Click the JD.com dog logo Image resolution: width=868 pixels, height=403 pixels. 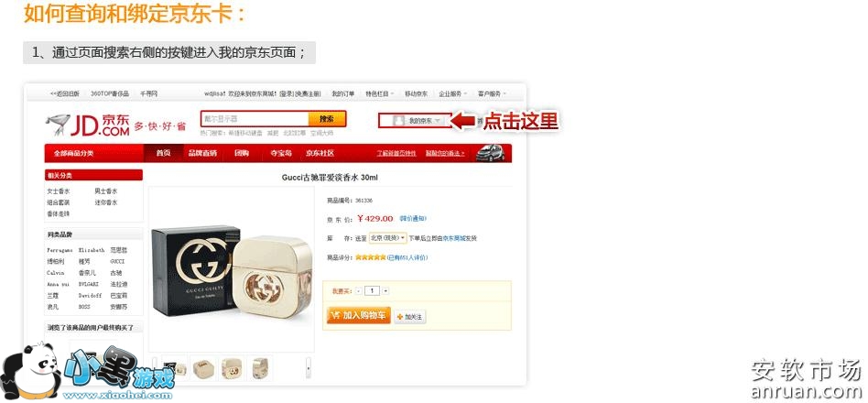coord(58,124)
